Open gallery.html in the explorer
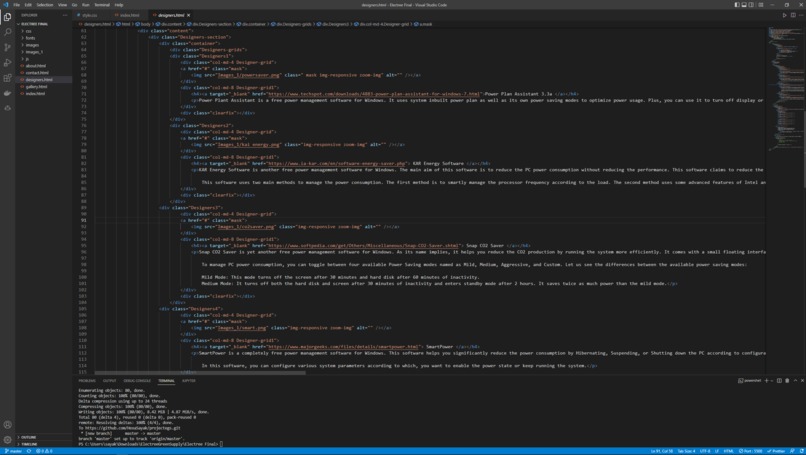This screenshot has width=806, height=455. 36,86
